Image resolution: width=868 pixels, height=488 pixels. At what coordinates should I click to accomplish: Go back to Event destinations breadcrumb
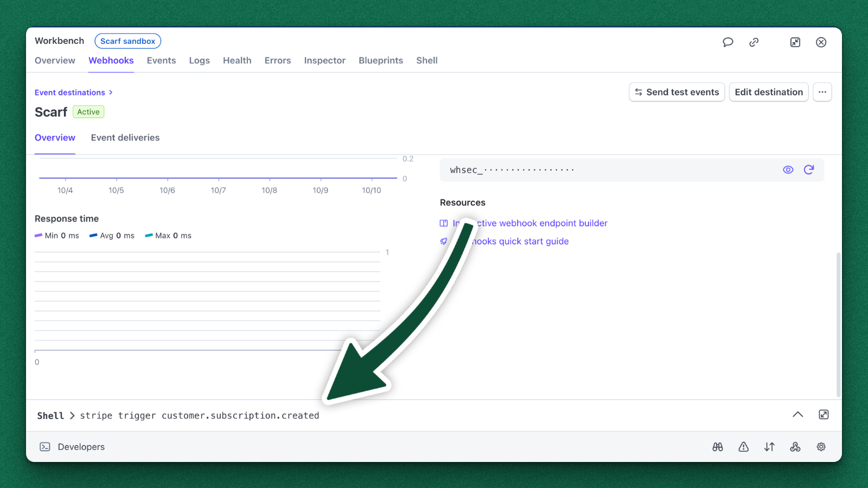click(70, 93)
